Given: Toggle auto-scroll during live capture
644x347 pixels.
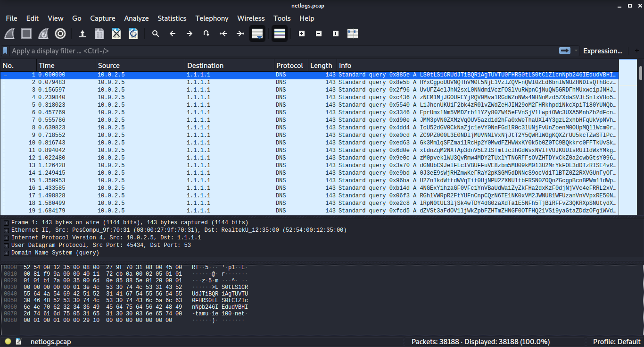Looking at the screenshot, I should click(257, 34).
